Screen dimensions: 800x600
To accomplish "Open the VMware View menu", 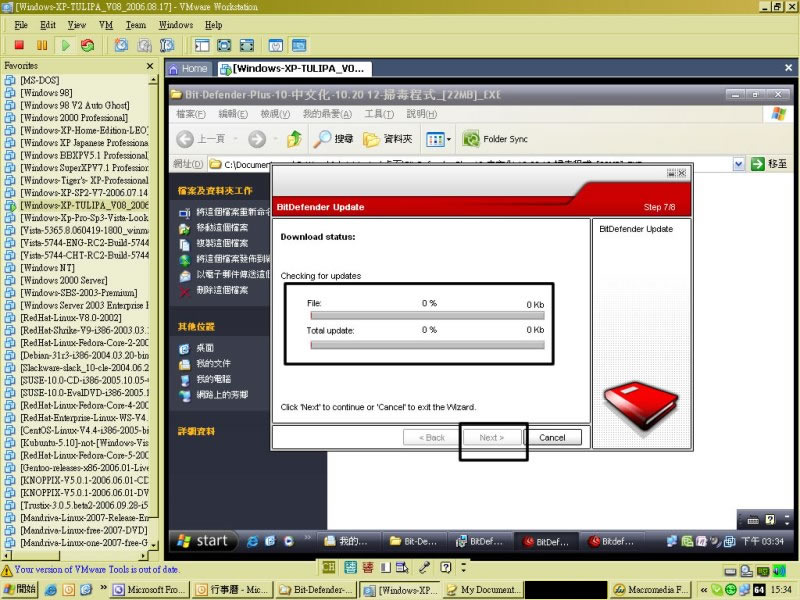I will 77,25.
